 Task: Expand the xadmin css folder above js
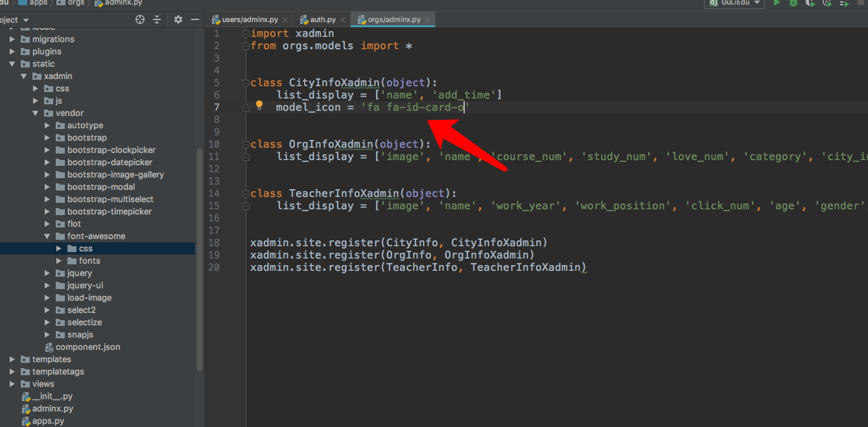pyautogui.click(x=35, y=89)
